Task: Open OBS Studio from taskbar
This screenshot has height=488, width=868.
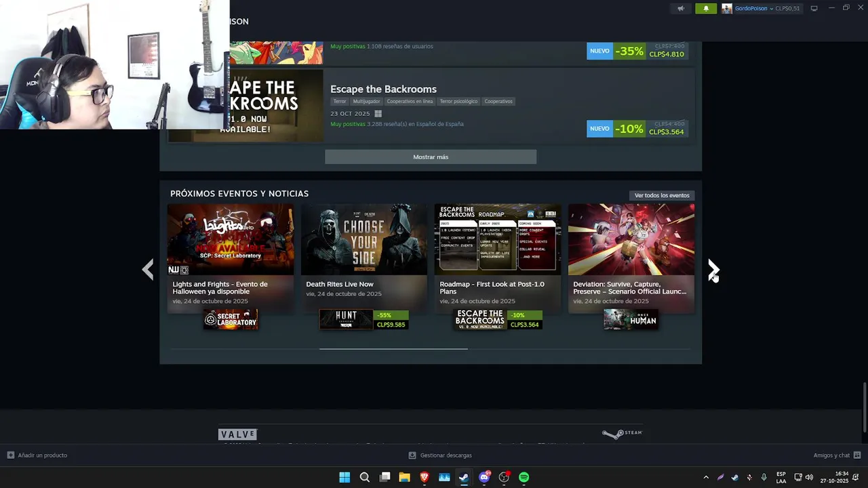Action: (504, 477)
